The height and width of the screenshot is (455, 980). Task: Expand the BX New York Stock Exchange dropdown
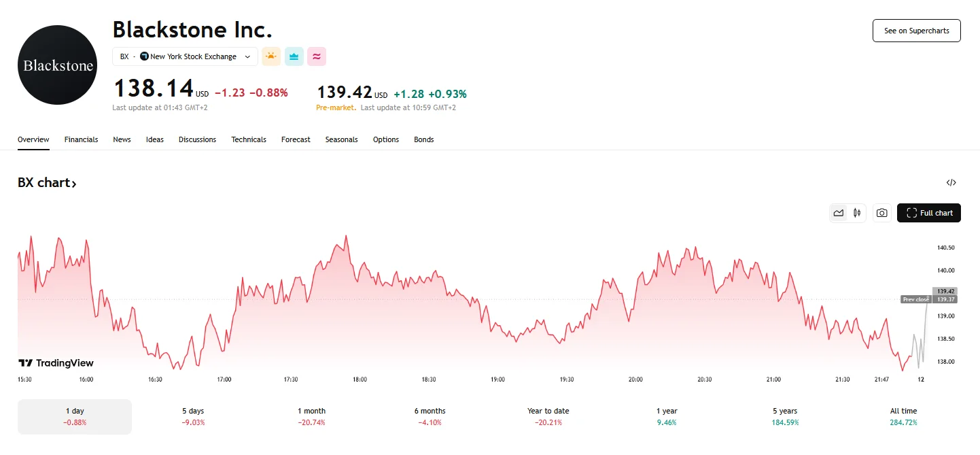(185, 56)
